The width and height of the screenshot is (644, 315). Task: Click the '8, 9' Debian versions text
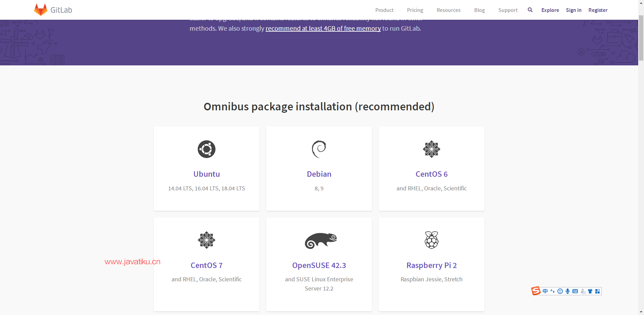[x=319, y=188]
